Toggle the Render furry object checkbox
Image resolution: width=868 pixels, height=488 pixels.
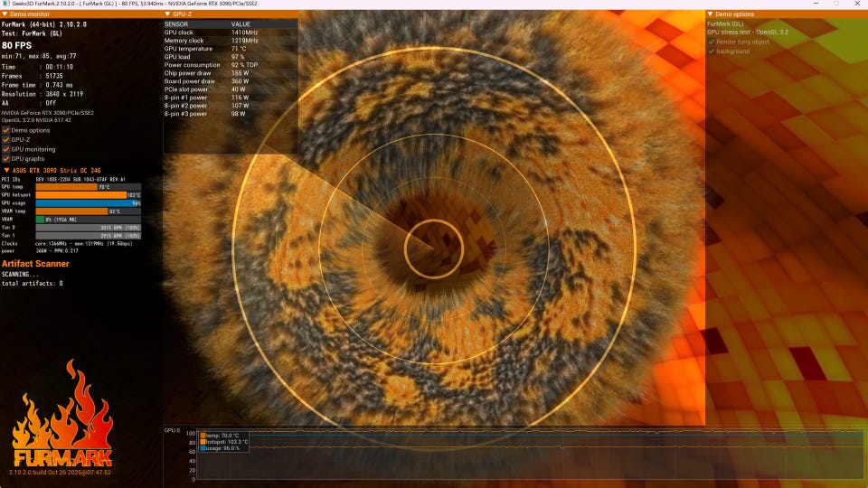coord(712,42)
